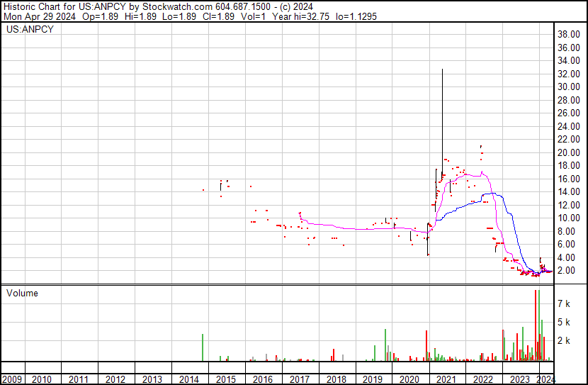Click the blue moving average line peak near 14
Image resolution: width=588 pixels, height=385 pixels.
click(494, 194)
